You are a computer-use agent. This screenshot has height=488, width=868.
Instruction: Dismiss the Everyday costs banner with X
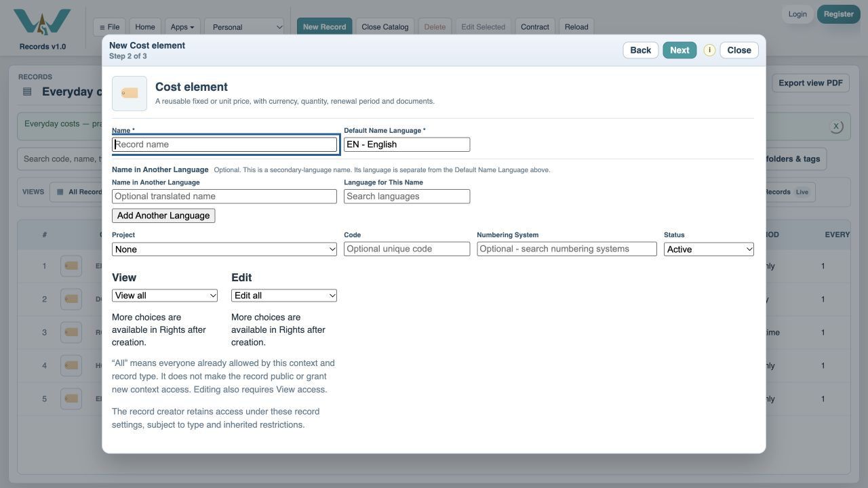(x=836, y=126)
